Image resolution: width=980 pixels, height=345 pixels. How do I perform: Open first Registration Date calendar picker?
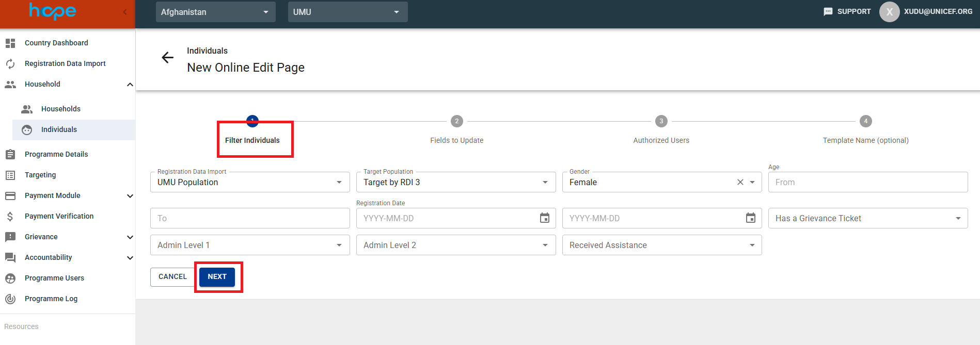[x=544, y=218]
